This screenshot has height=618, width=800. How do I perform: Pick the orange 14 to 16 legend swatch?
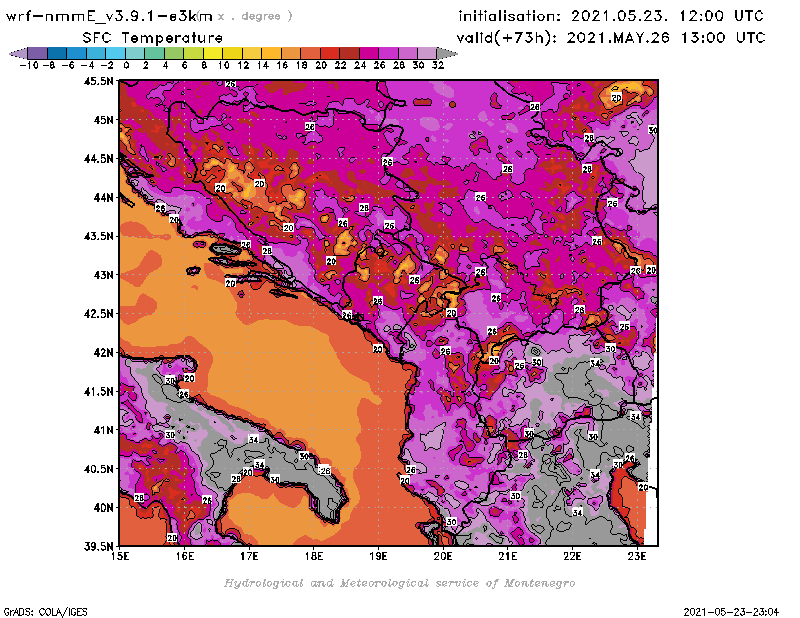coord(272,53)
